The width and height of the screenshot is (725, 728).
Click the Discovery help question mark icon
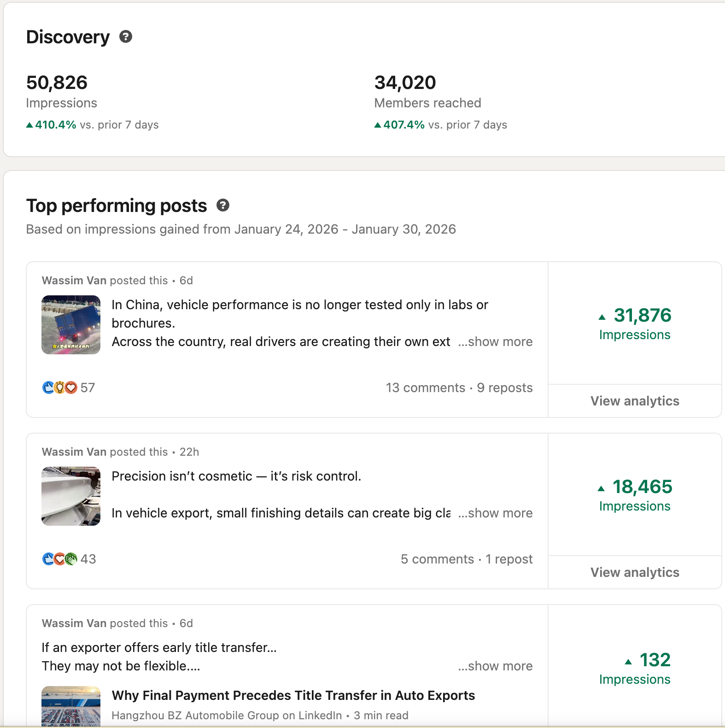pos(126,36)
